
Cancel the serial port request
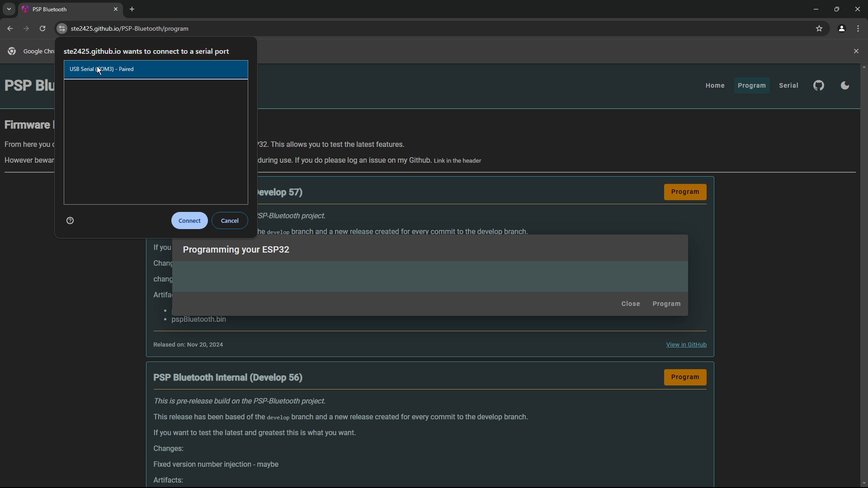pyautogui.click(x=230, y=221)
